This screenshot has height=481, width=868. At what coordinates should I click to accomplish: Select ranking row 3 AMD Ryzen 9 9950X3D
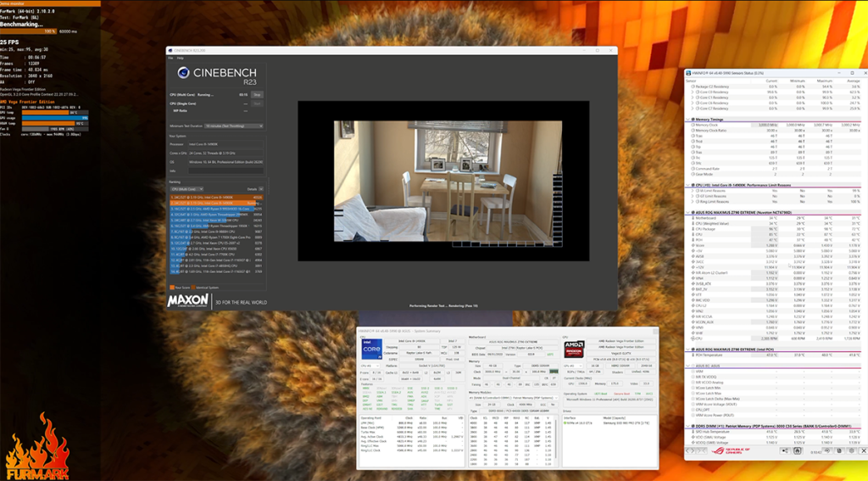coord(216,209)
